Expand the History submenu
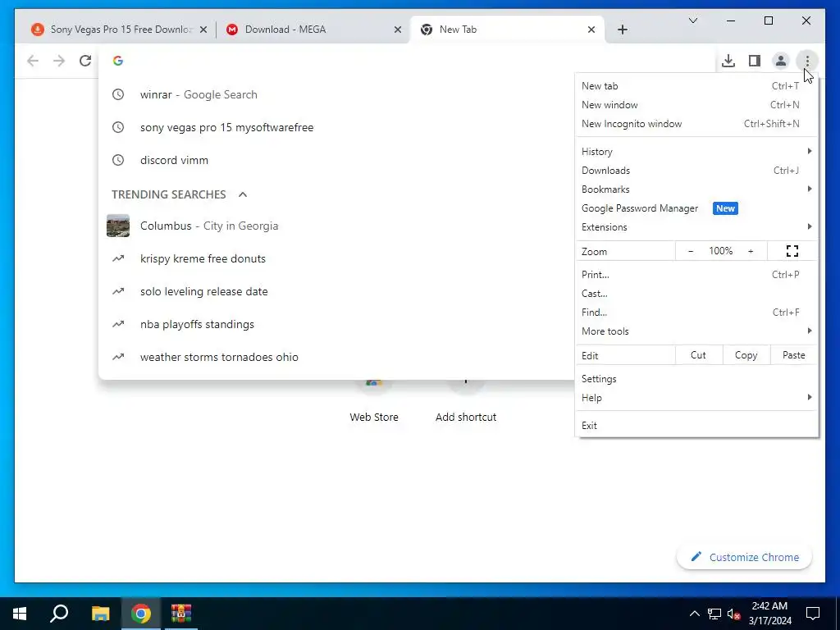840x630 pixels. pyautogui.click(x=696, y=152)
